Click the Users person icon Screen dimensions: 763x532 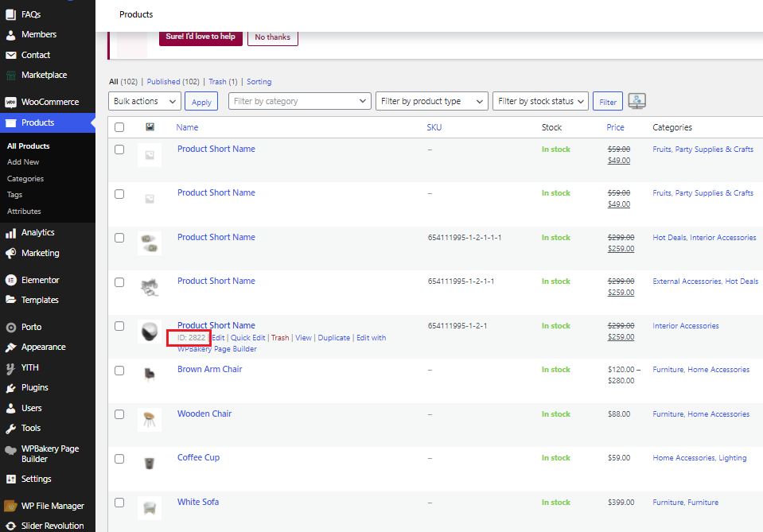coord(10,409)
